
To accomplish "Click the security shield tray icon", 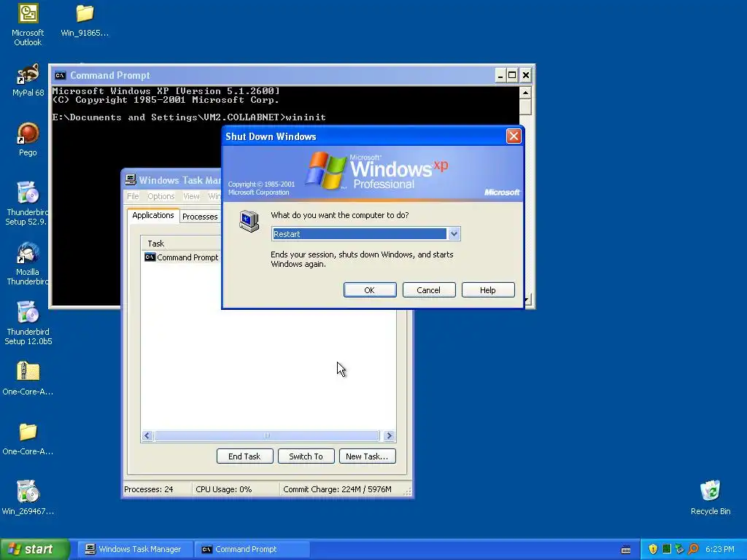I will pos(653,549).
